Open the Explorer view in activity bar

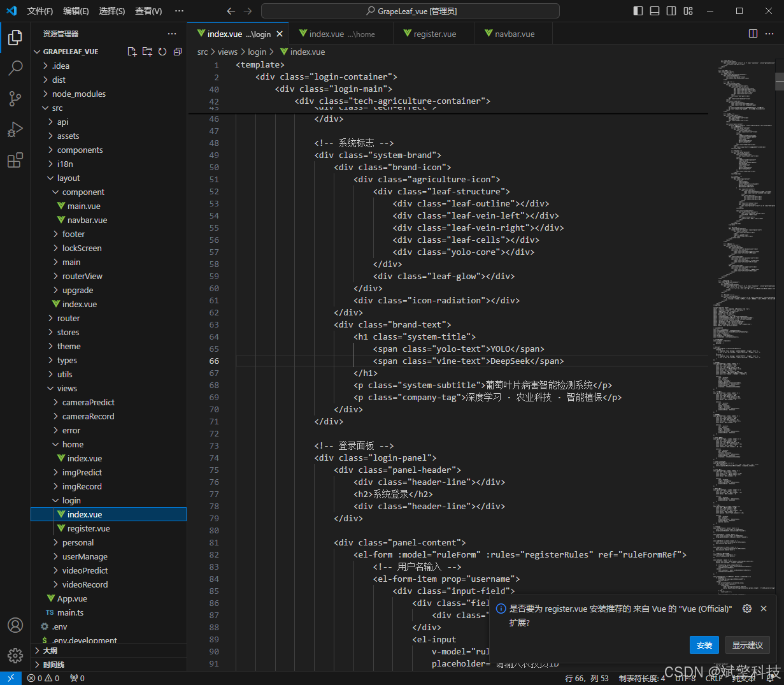coord(15,38)
